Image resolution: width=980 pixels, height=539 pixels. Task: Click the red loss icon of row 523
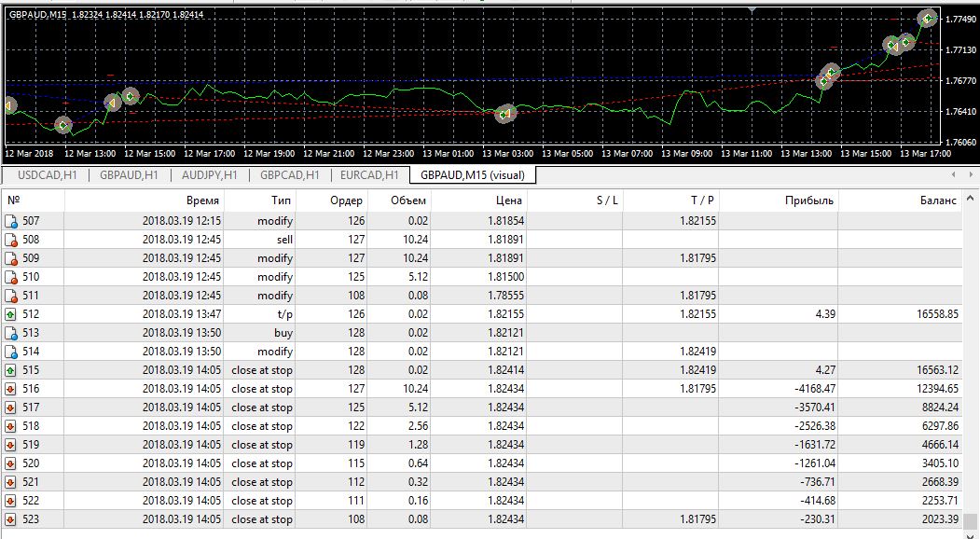point(10,519)
